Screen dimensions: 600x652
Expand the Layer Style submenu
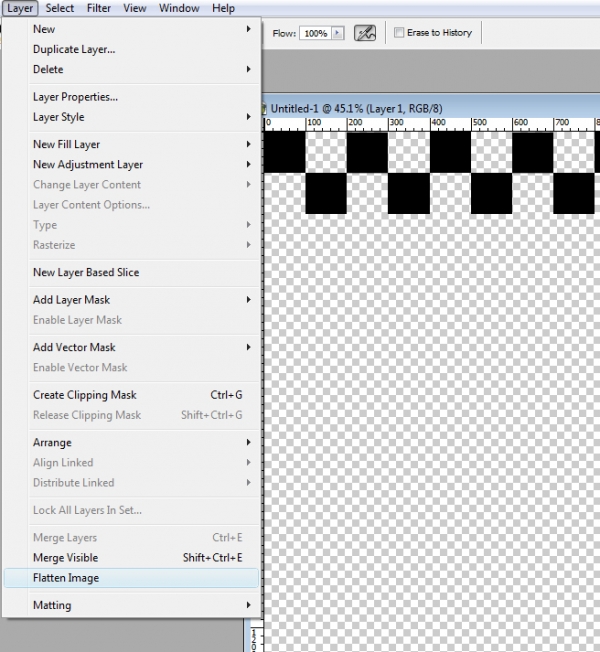[131, 117]
